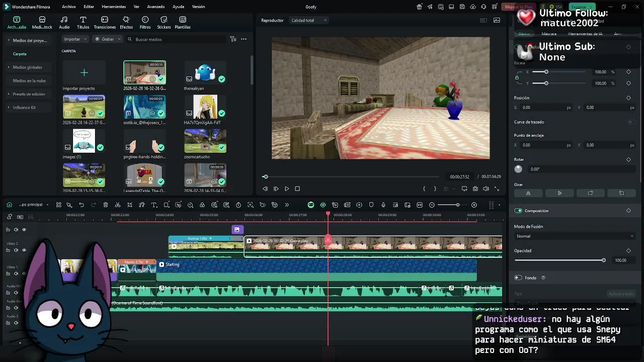Toggle the Curva de trazado switch
This screenshot has height=362, width=644.
point(631,122)
